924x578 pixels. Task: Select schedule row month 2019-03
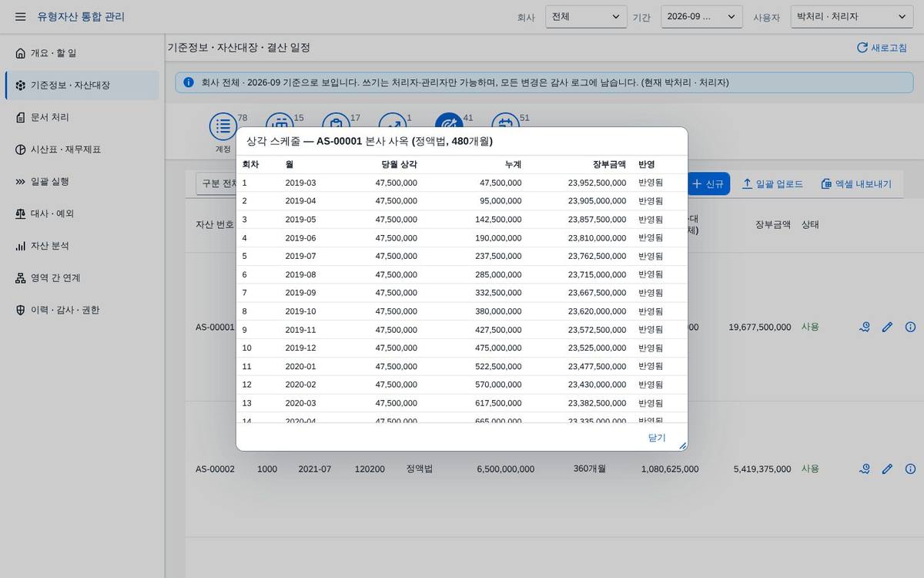[x=300, y=183]
